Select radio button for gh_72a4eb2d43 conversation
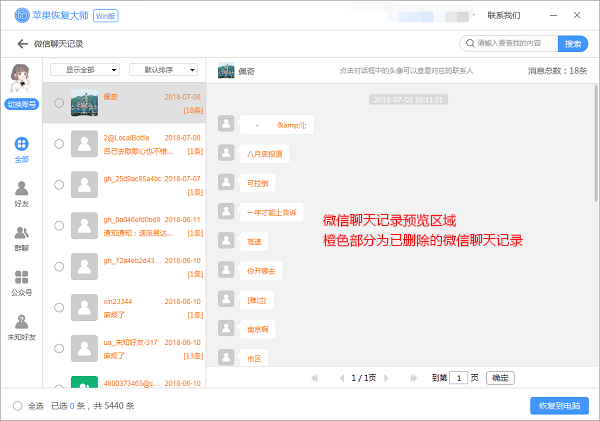Image resolution: width=600 pixels, height=421 pixels. (x=59, y=267)
